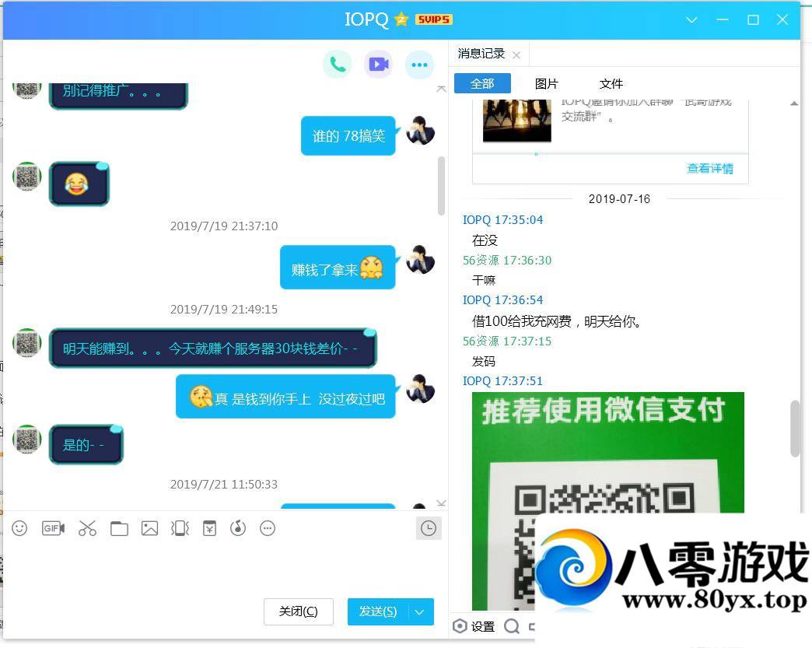The height and width of the screenshot is (648, 812).
Task: Click the 借100给我充网费 record text
Action: (557, 321)
